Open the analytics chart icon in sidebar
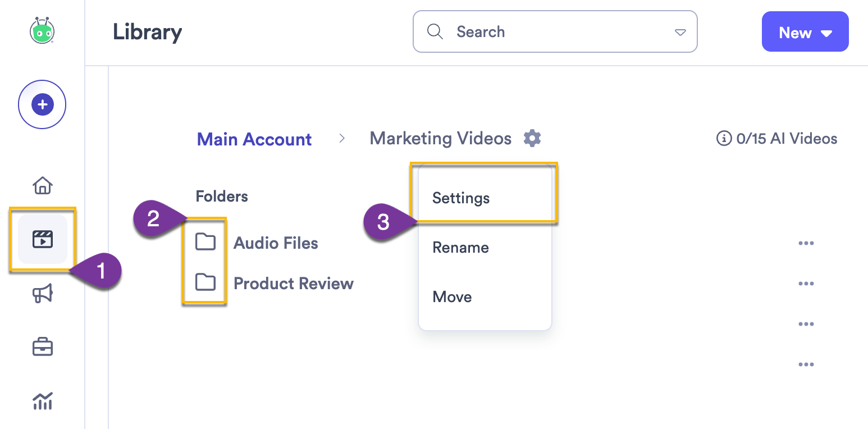Screen dimensions: 868x429 [x=43, y=401]
